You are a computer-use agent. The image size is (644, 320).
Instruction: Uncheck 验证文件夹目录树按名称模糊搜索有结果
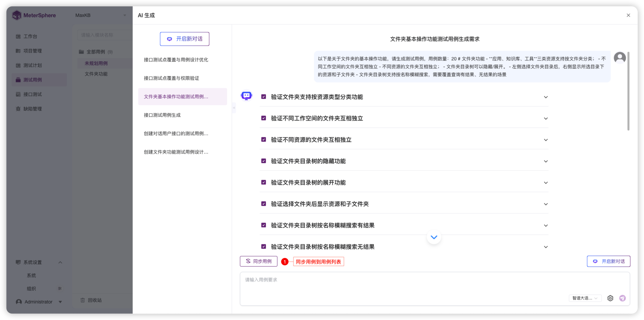[264, 225]
